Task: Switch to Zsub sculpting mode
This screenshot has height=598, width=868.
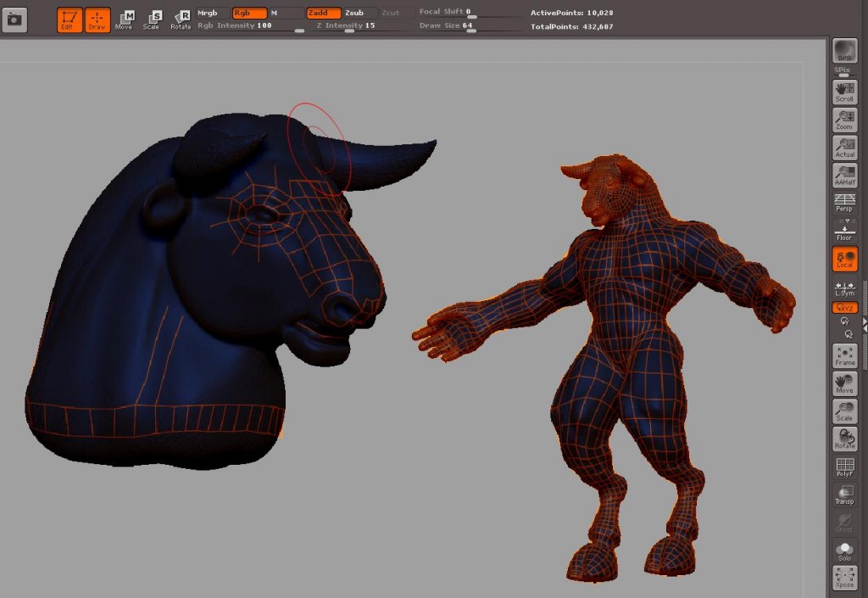Action: 354,13
